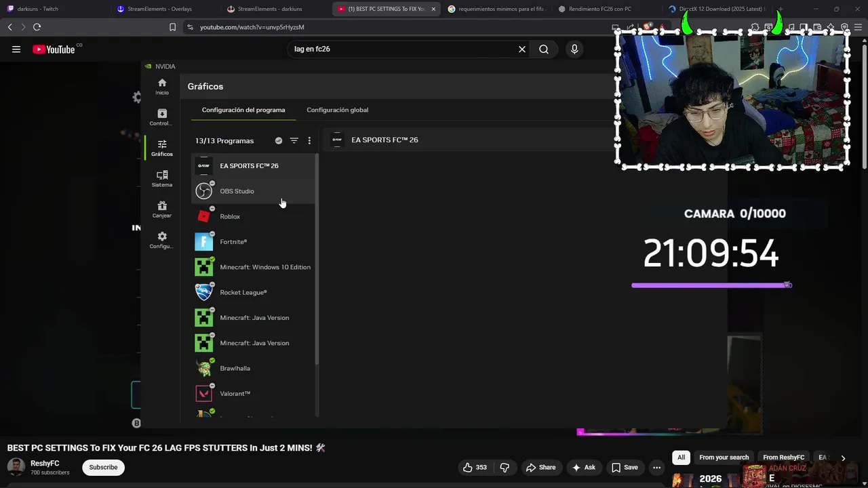Open NVIDIA app Inicio home section
Viewport: 868px width, 488px height.
162,87
